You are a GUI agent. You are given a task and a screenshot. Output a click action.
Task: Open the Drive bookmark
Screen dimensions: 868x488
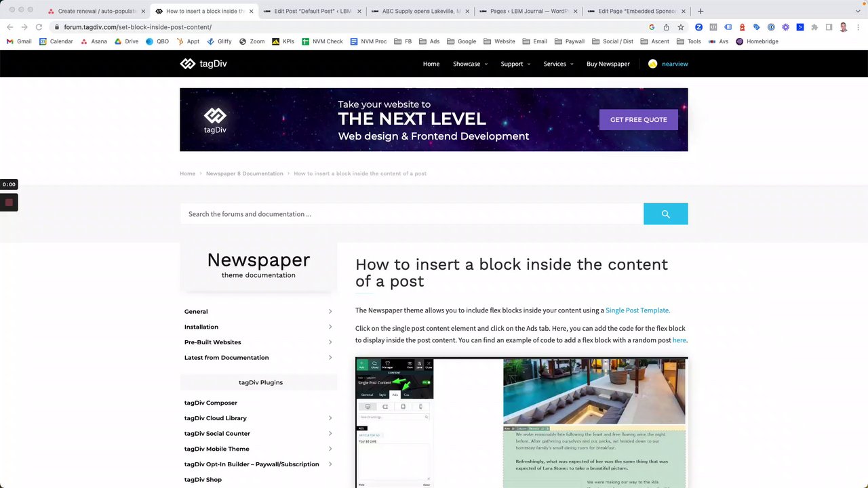[x=126, y=41]
